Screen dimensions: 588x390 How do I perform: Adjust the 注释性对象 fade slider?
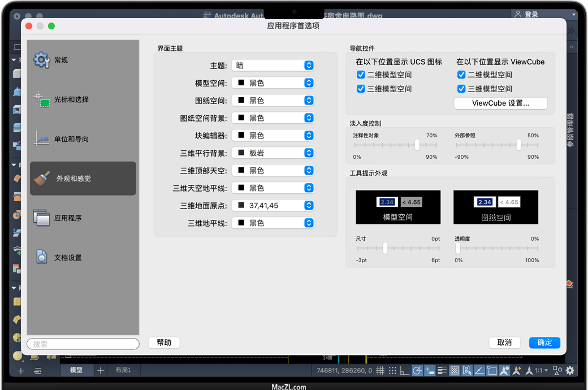pyautogui.click(x=417, y=145)
